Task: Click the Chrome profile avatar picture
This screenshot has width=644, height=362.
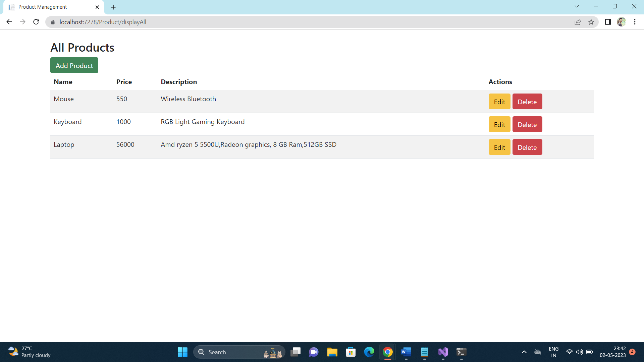Action: [622, 22]
